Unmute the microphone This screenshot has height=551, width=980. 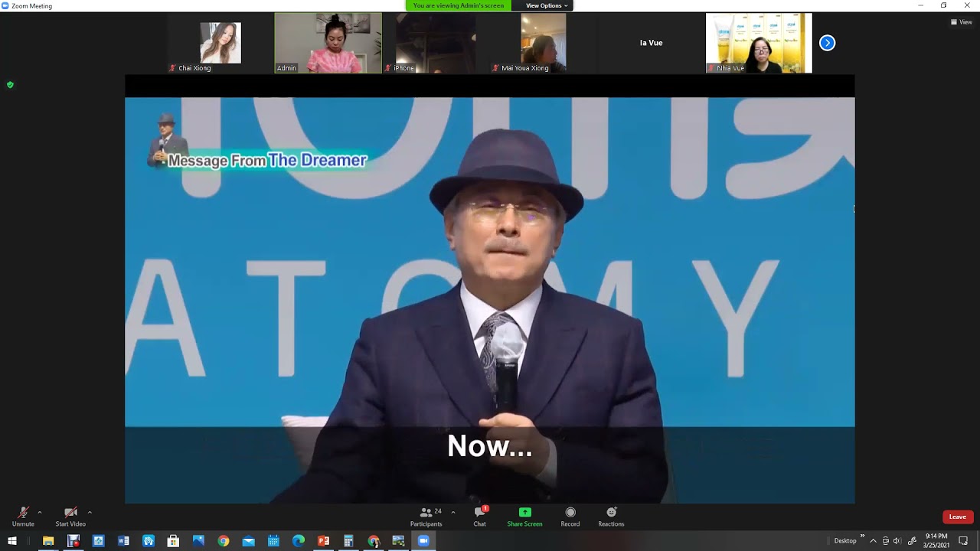23,517
